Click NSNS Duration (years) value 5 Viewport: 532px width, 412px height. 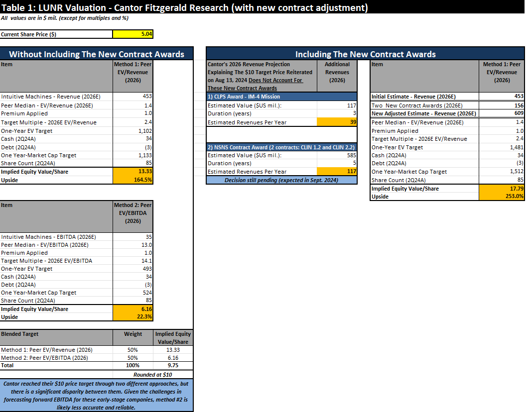point(337,163)
